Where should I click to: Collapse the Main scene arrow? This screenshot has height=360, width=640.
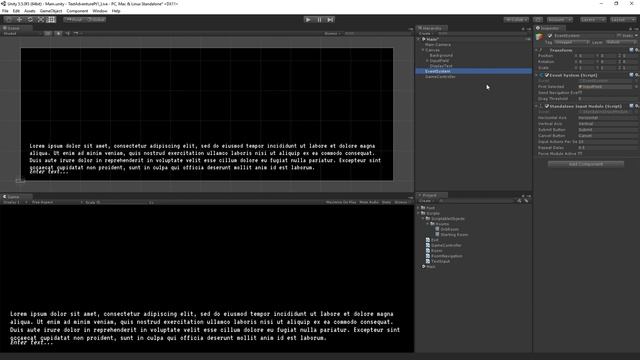click(419, 39)
